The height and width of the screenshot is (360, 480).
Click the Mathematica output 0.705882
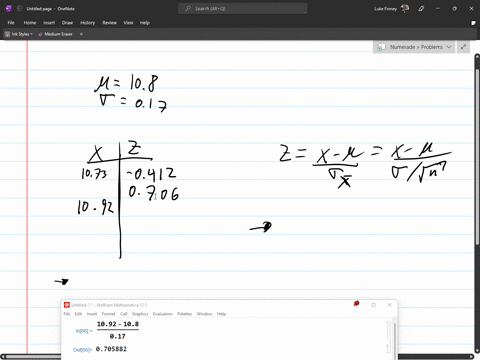111,349
